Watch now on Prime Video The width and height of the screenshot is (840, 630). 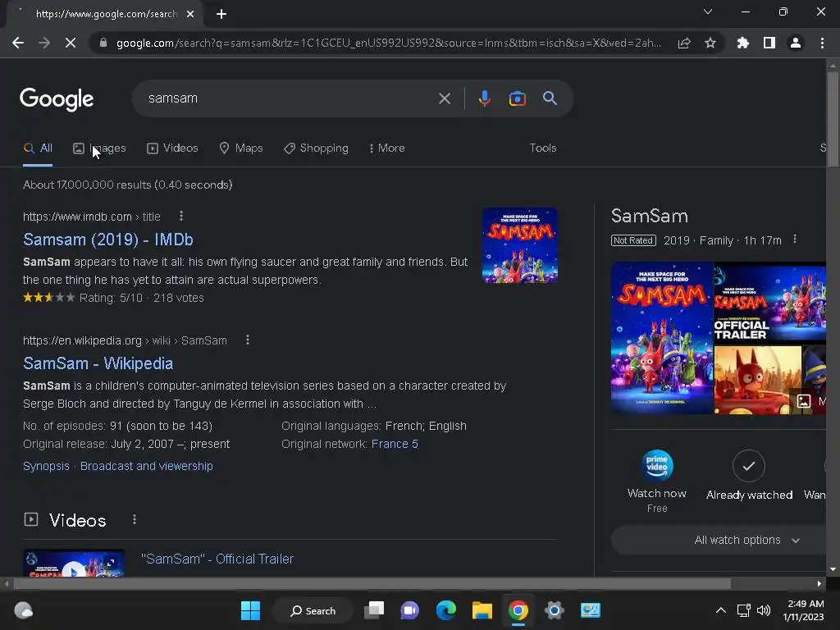click(x=657, y=481)
